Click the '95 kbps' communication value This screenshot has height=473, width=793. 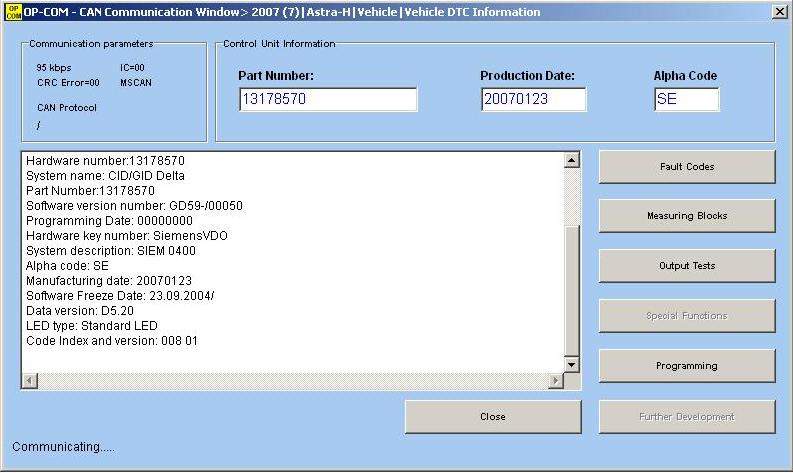(54, 68)
